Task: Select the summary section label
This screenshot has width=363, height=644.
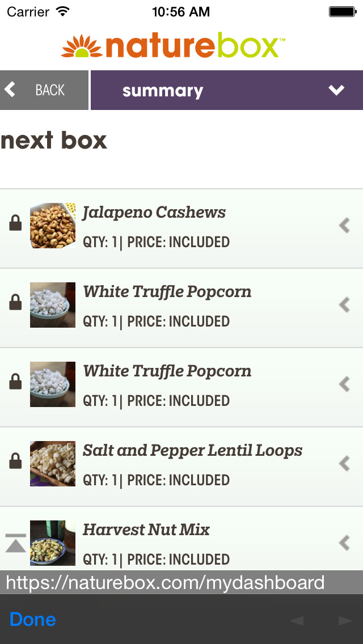Action: [163, 91]
